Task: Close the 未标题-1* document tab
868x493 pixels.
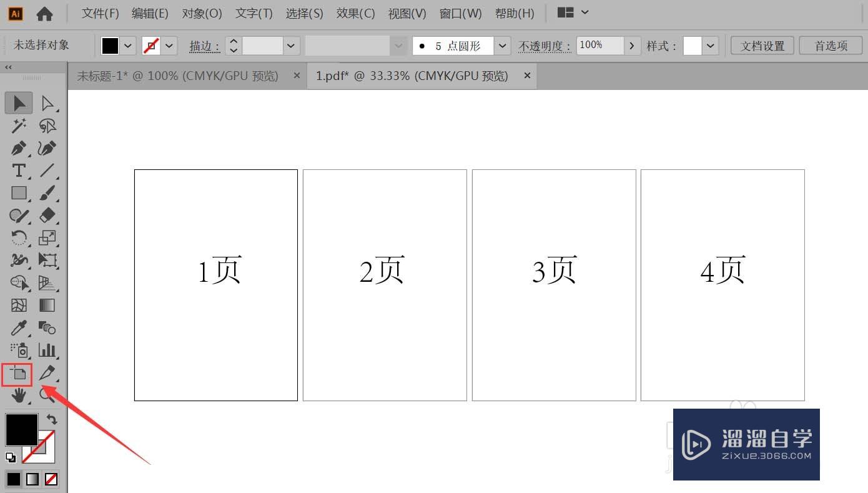Action: (x=297, y=76)
